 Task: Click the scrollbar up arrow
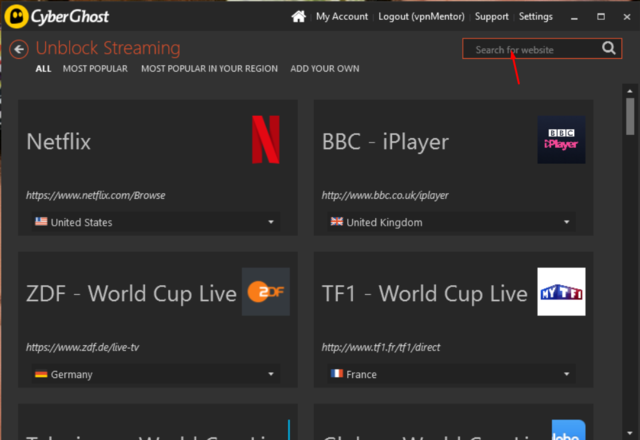(x=630, y=91)
